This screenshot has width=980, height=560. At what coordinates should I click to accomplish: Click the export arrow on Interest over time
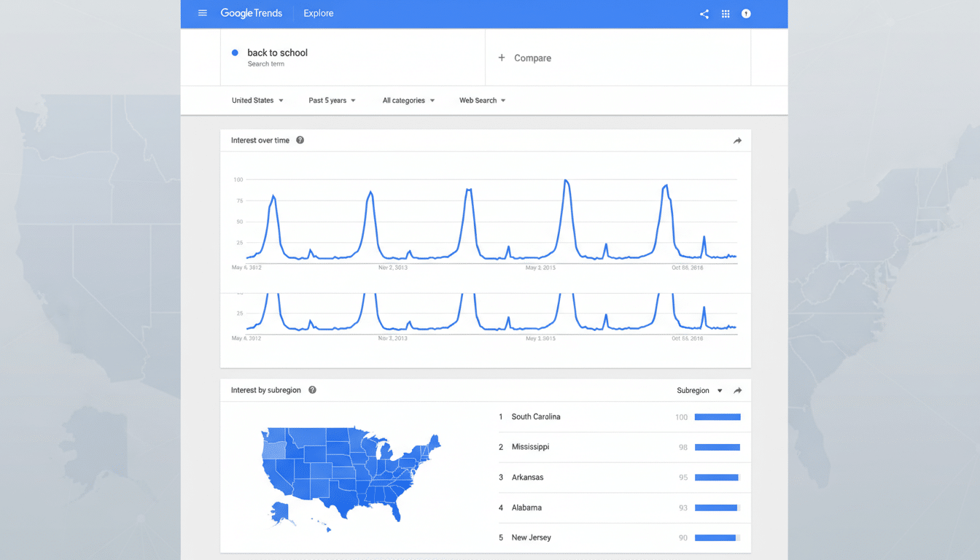point(736,140)
